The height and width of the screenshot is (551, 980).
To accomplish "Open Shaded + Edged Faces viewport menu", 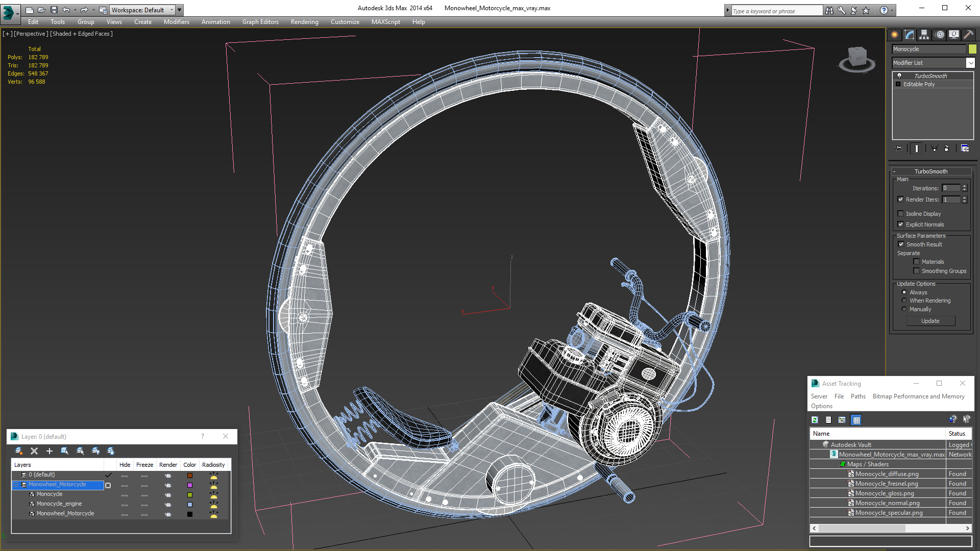I will click(82, 34).
